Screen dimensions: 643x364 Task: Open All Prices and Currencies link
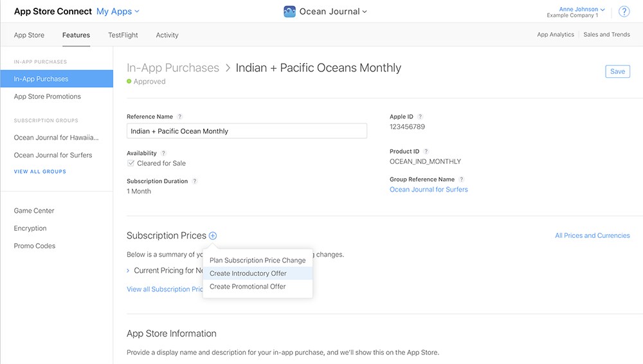click(x=592, y=235)
